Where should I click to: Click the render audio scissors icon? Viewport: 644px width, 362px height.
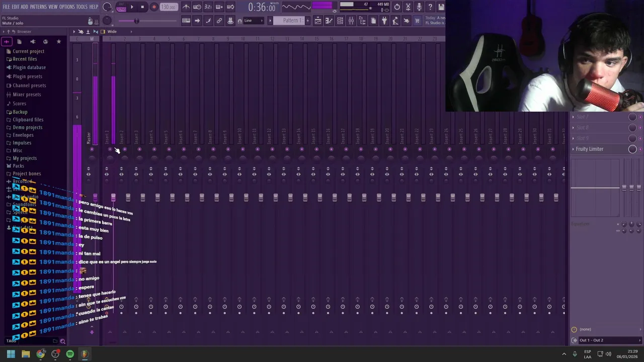click(408, 7)
